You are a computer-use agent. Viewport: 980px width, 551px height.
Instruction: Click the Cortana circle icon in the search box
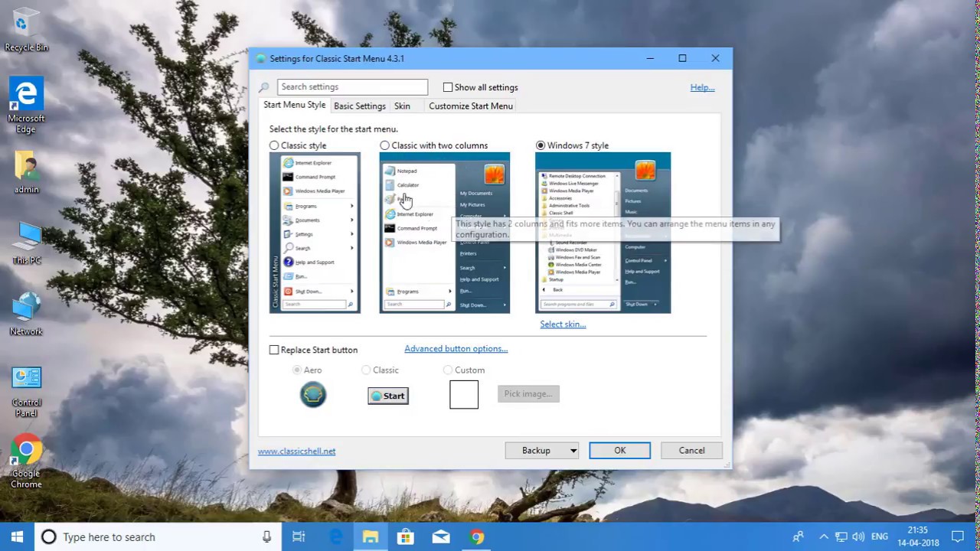click(x=48, y=536)
